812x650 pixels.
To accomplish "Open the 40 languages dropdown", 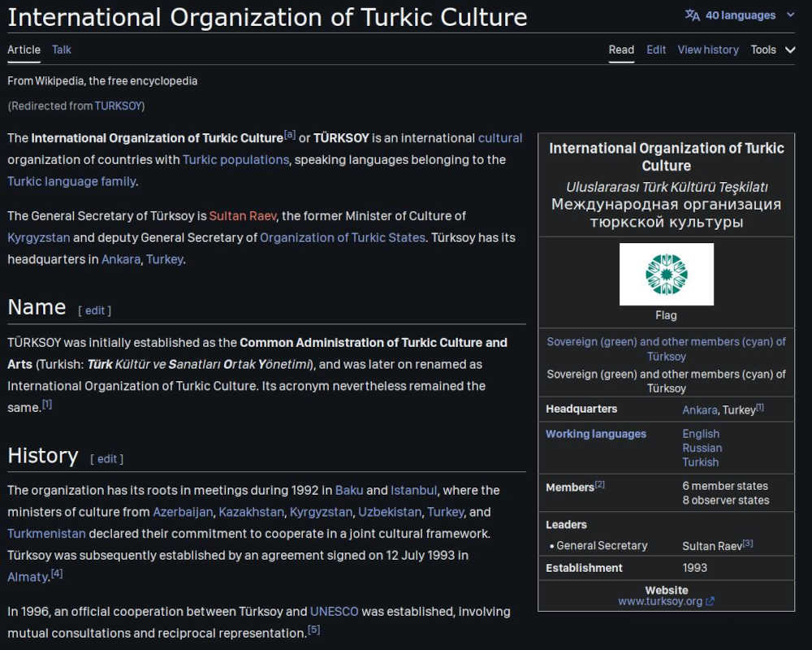I will [739, 15].
